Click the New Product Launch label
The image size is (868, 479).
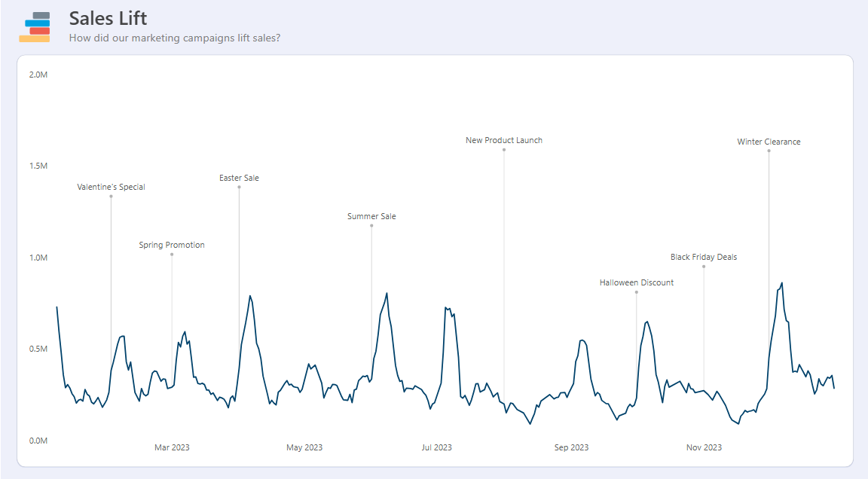(x=504, y=140)
